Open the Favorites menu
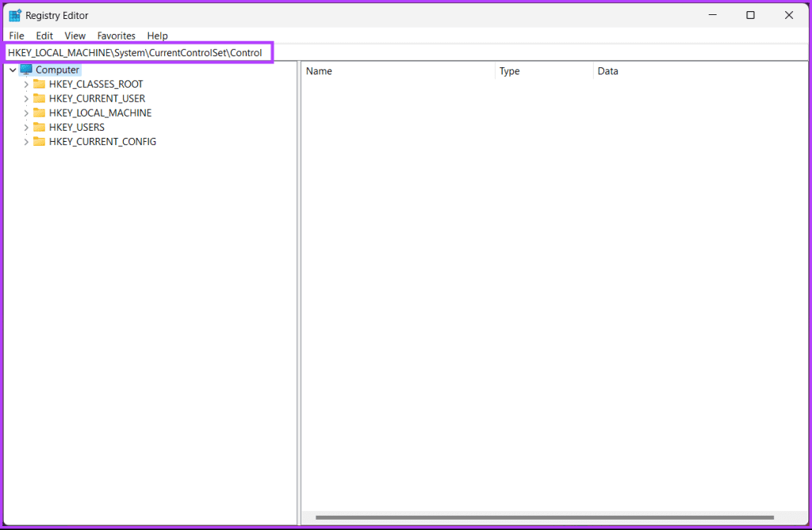The image size is (812, 530). [x=116, y=36]
